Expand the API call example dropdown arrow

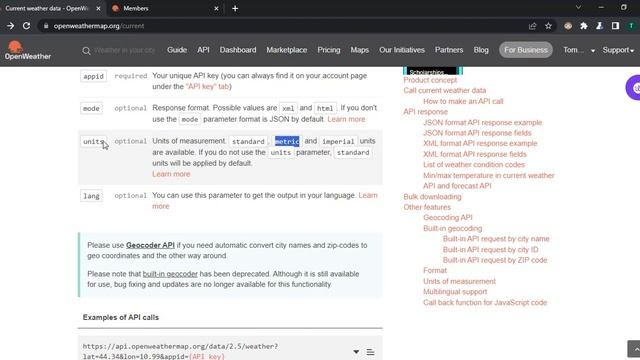coord(356,352)
